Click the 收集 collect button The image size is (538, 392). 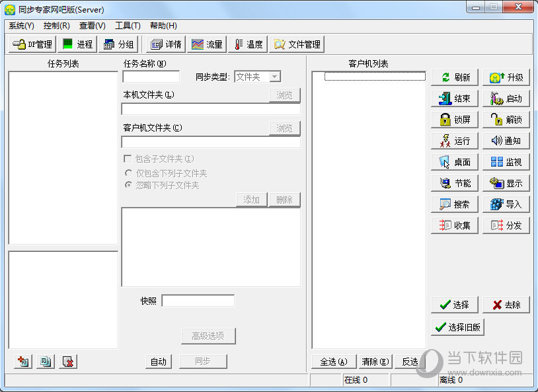click(455, 225)
